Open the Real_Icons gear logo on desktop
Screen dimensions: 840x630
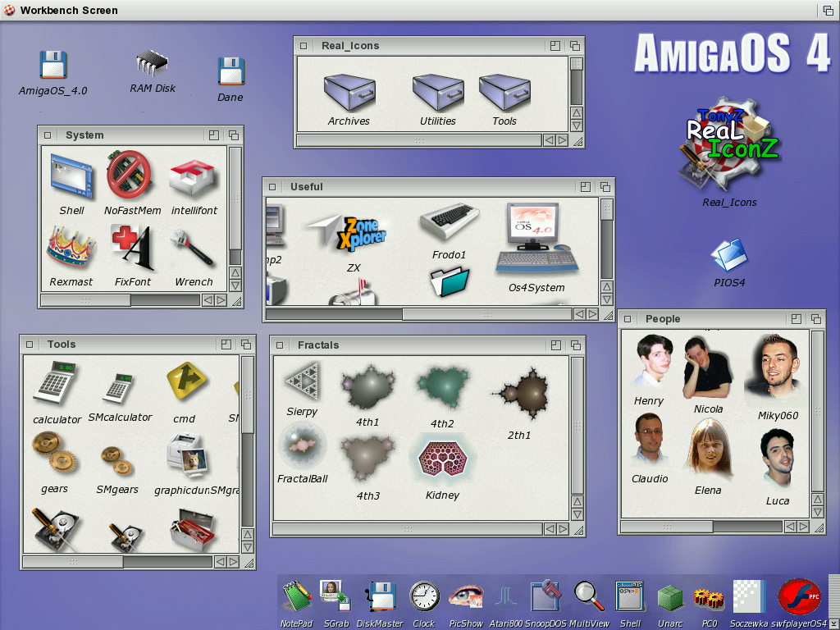[x=728, y=144]
